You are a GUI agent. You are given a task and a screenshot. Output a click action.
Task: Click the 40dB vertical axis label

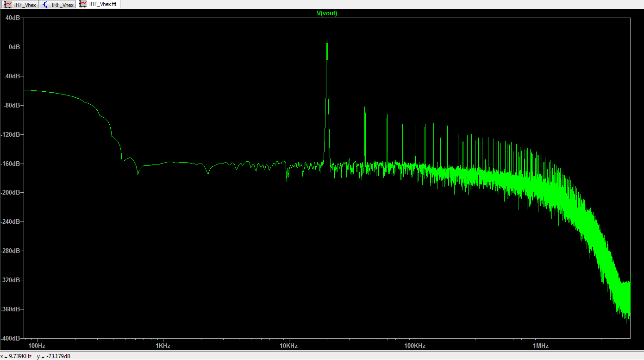[13, 18]
